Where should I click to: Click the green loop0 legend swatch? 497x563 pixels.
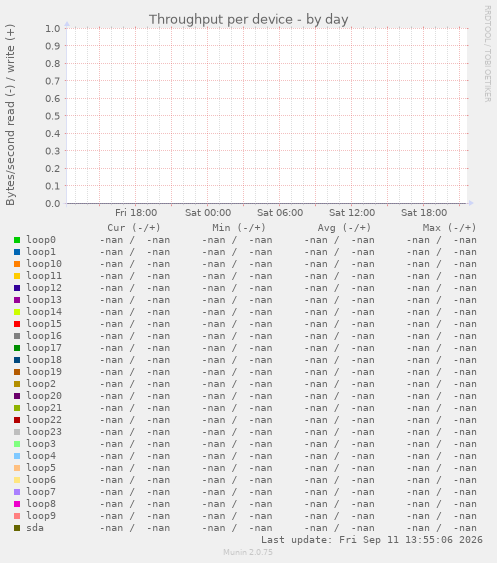pyautogui.click(x=17, y=240)
